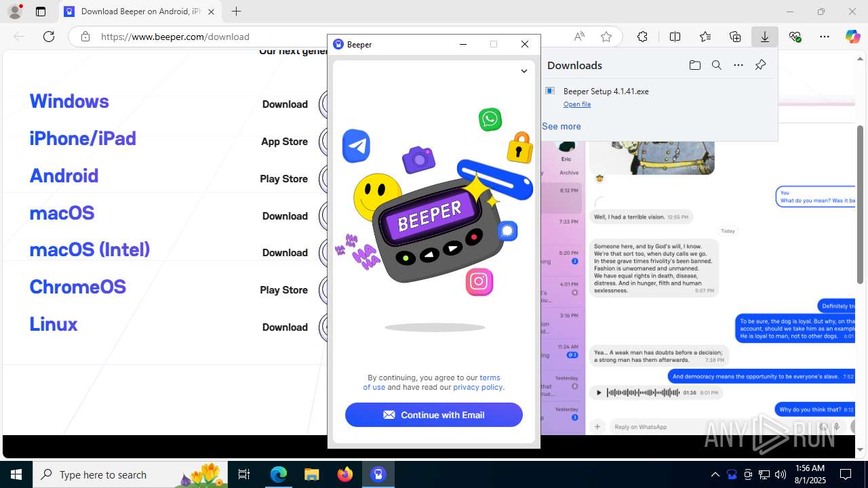Click Edge downloads toolbar icon
Screen dimensions: 868x488
click(x=764, y=37)
